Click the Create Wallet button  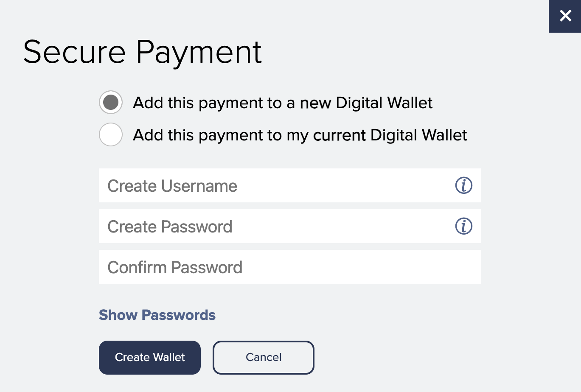150,358
